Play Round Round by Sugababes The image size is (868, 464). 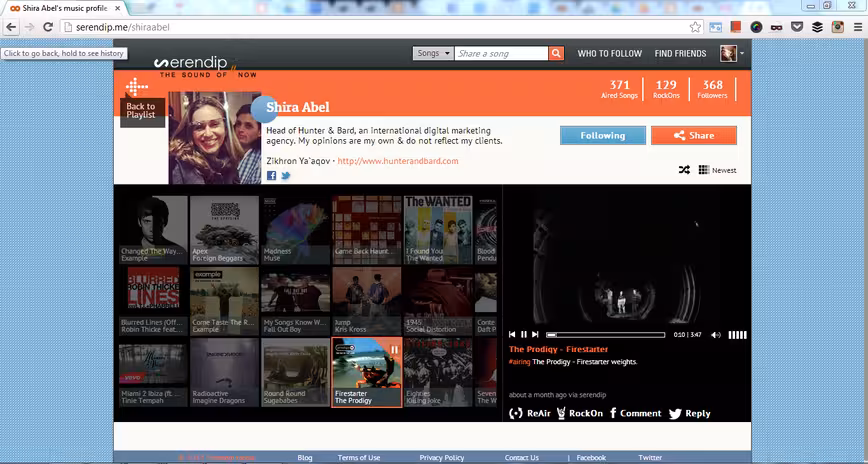[296, 373]
